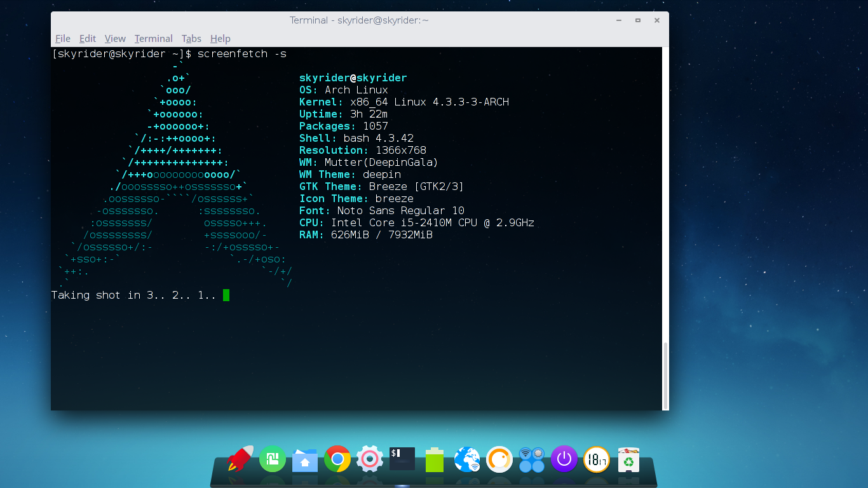The image size is (868, 488).
Task: Open the settings gear in the dock
Action: [370, 459]
